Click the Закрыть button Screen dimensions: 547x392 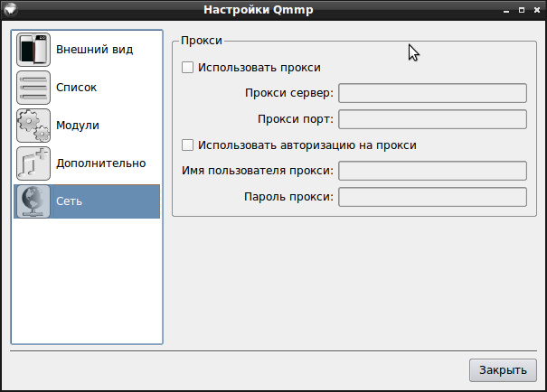[503, 370]
